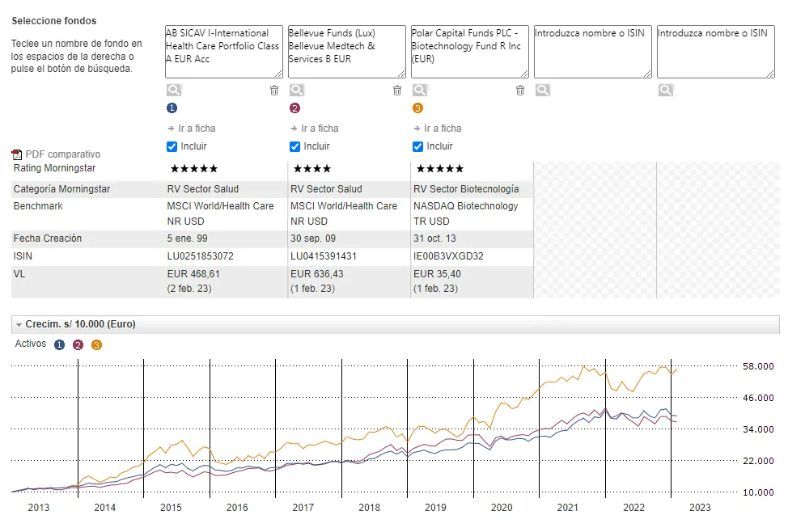Disable Incluir for the Polar Capital fund
This screenshot has height=532, width=805.
(417, 146)
